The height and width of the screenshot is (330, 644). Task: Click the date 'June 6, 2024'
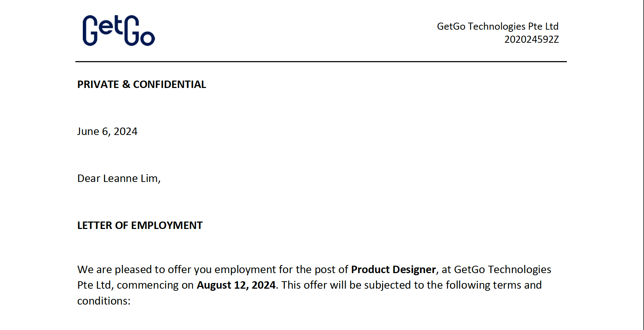(x=107, y=131)
